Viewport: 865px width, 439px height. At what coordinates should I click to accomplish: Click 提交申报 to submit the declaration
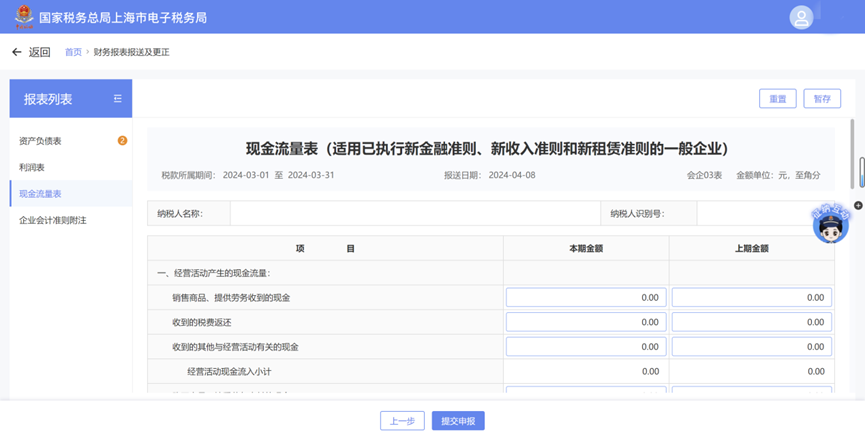pyautogui.click(x=458, y=421)
